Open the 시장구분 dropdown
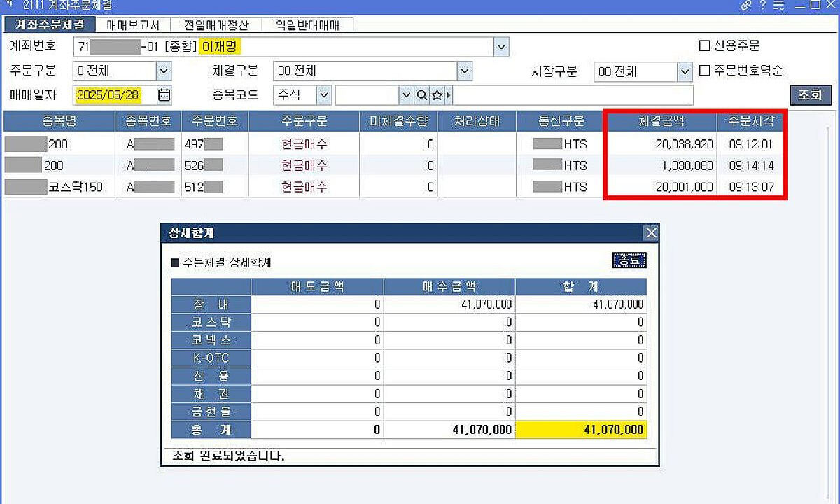 (684, 71)
